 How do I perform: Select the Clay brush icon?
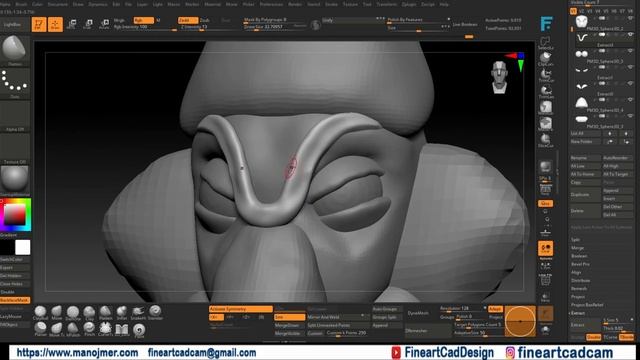pos(89,313)
